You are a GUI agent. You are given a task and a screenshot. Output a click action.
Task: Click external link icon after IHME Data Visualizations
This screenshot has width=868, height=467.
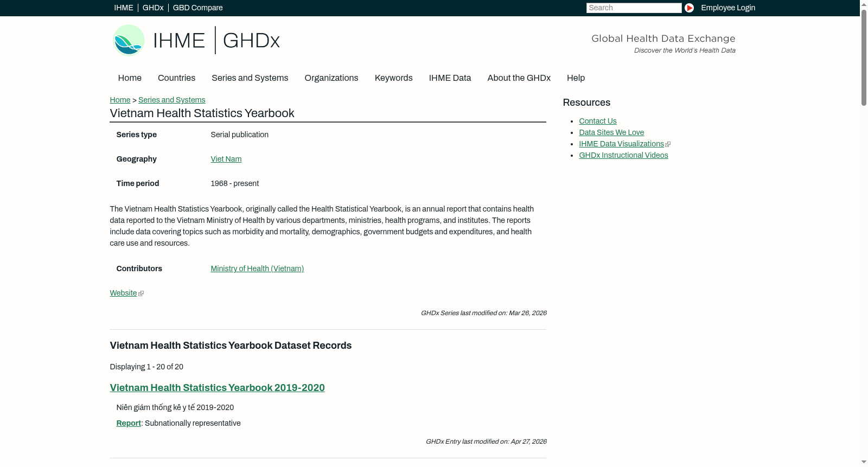(668, 144)
